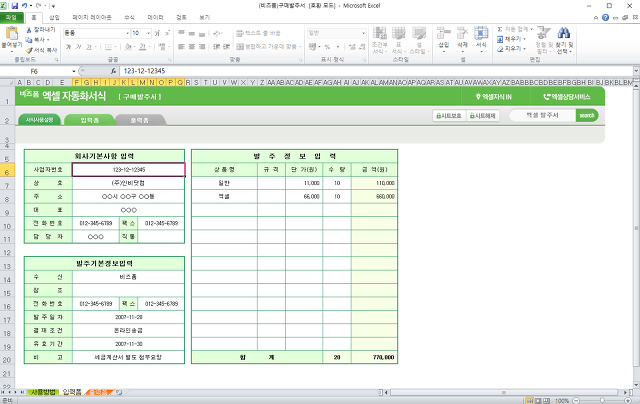640x404 pixels.
Task: Click the fx insert function icon
Action: point(113,71)
